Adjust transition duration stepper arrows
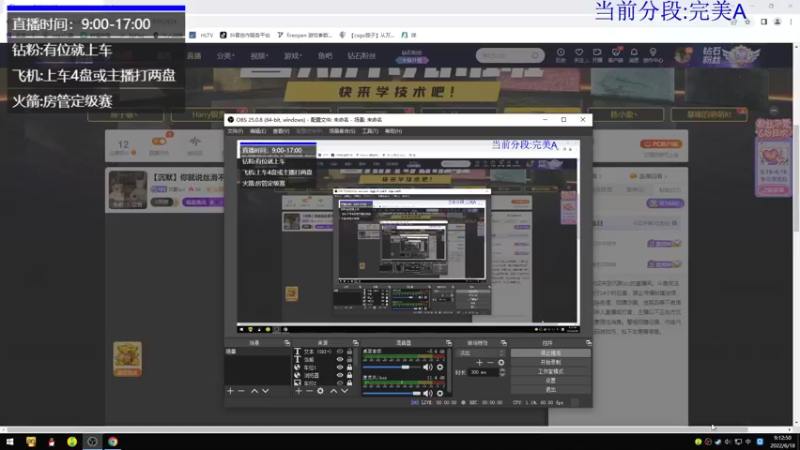 pyautogui.click(x=502, y=372)
